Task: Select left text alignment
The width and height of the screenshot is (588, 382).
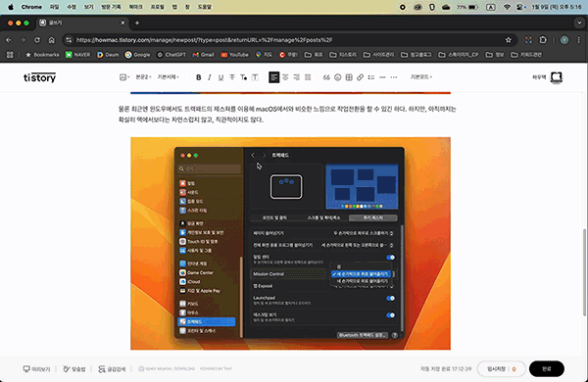Action: pyautogui.click(x=273, y=77)
